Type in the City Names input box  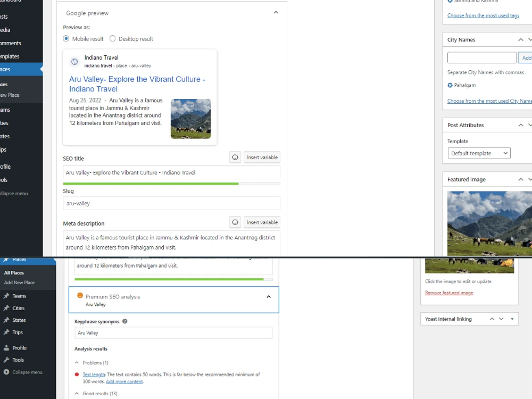coord(482,57)
